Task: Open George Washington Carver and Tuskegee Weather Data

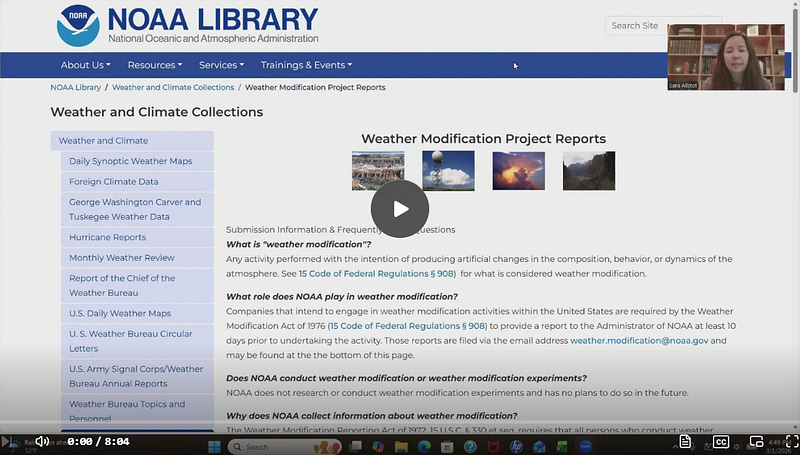Action: 137,209
